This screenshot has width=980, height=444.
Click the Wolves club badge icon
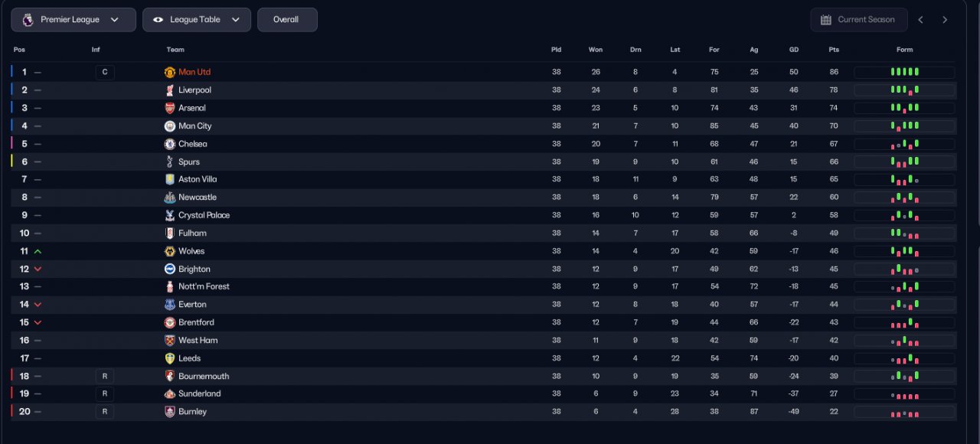[170, 251]
